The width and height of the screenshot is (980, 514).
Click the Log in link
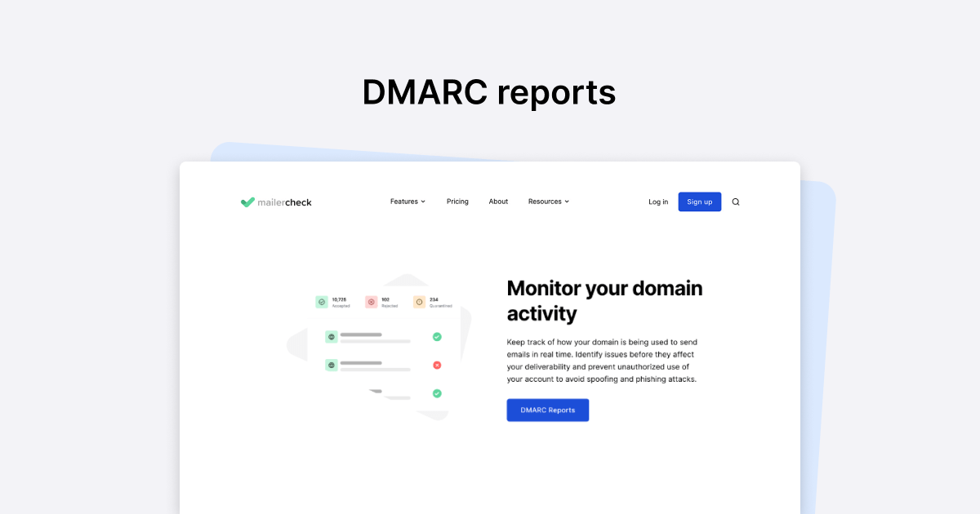coord(658,202)
